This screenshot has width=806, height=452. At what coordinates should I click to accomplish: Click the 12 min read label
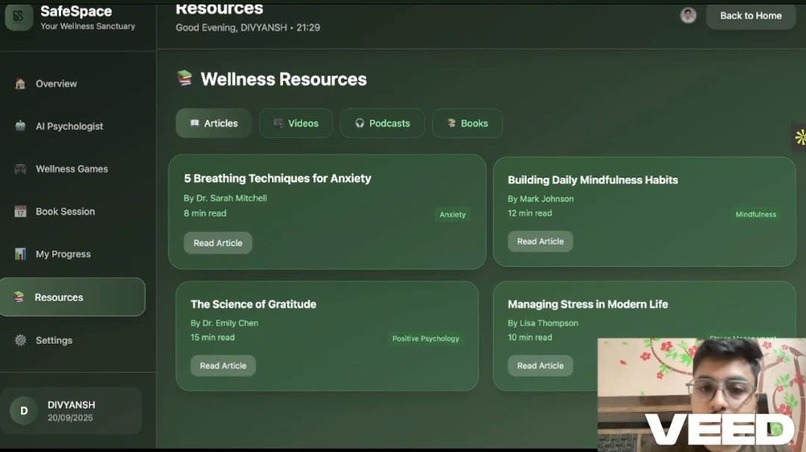[530, 213]
